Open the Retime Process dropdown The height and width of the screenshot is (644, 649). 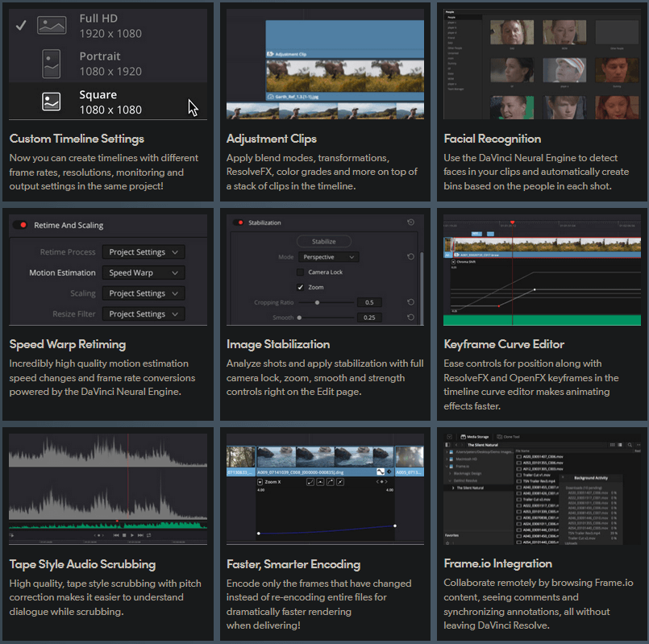(143, 252)
